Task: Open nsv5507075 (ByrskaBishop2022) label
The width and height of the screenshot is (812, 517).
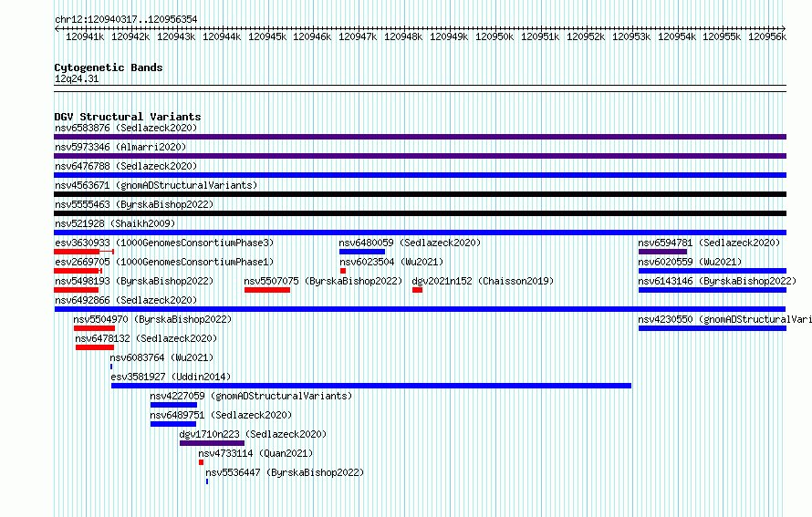Action: tap(323, 281)
